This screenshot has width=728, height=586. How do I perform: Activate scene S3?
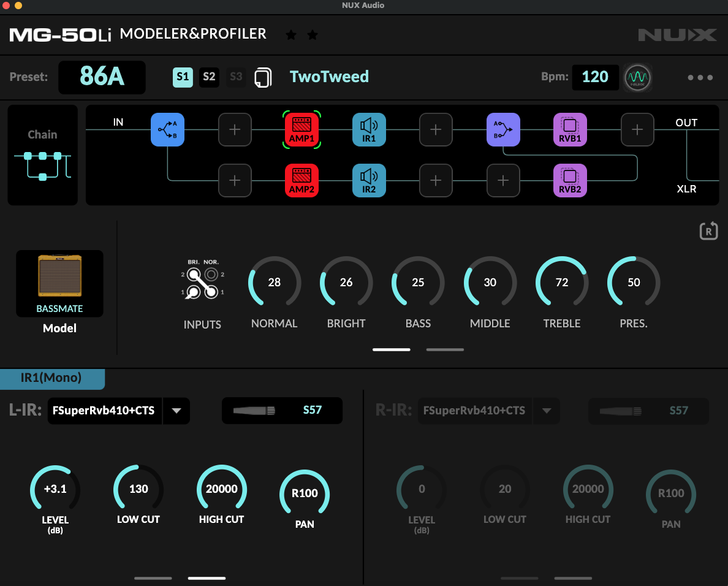[x=236, y=77]
